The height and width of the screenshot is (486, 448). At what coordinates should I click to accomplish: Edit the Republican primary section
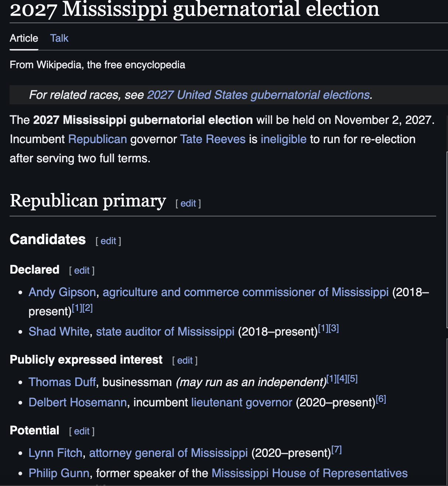tap(188, 203)
